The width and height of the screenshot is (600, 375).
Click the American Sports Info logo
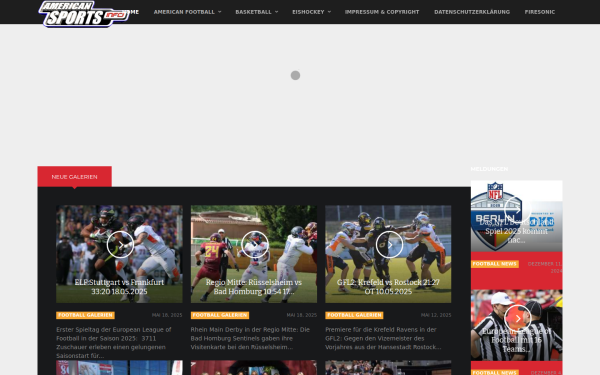[x=84, y=14]
